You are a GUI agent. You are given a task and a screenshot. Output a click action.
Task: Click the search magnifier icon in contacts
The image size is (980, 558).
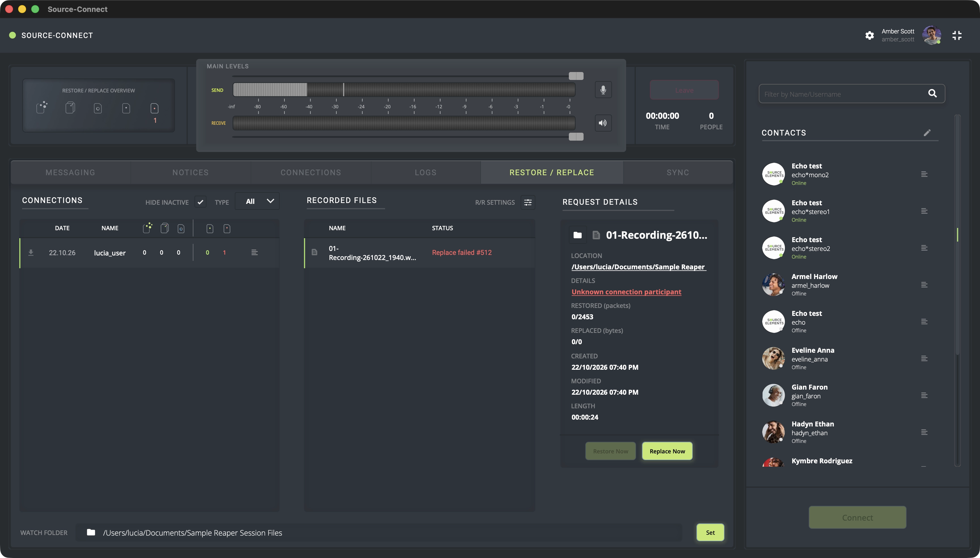click(x=932, y=94)
